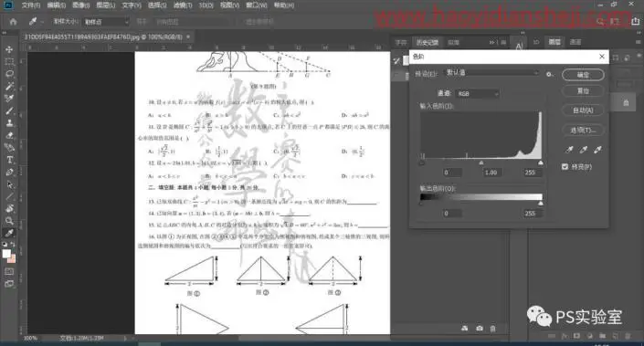Select the Zoom magnifier tool
Screen dimensions: 644x346
click(x=9, y=221)
